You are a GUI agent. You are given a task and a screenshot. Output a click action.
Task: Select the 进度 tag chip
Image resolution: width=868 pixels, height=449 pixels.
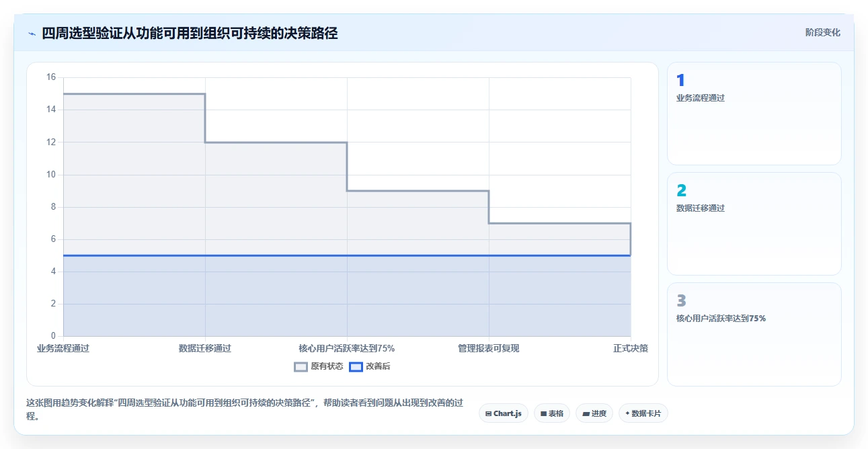tap(594, 413)
